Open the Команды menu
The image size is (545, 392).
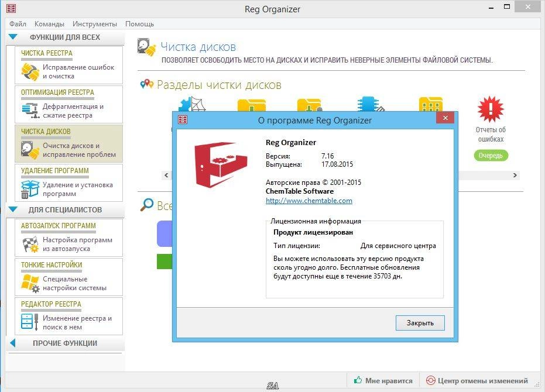(x=49, y=24)
